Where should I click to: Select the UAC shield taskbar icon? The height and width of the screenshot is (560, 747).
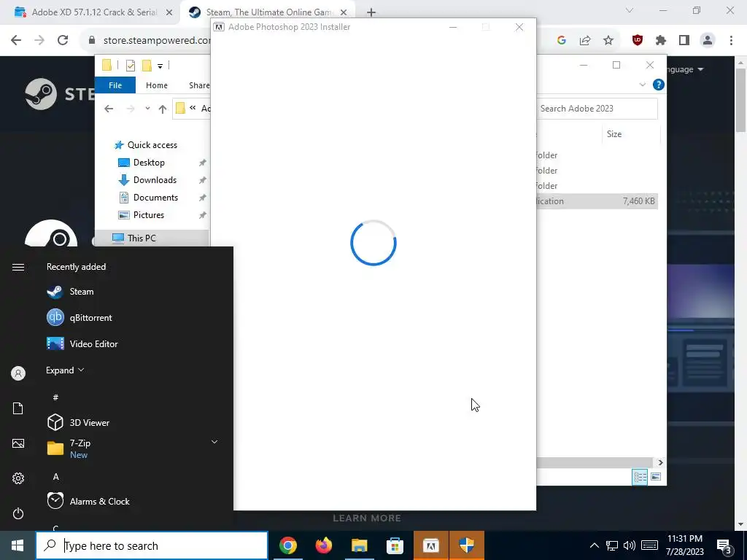coord(466,545)
